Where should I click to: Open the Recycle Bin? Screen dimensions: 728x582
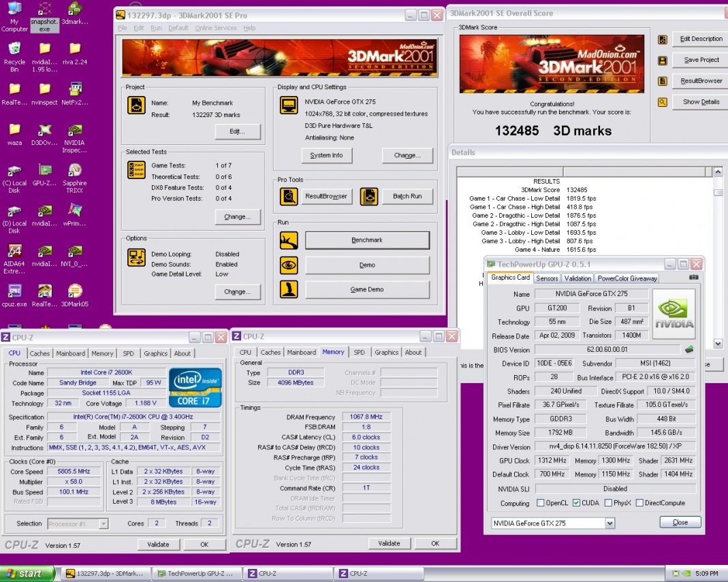click(x=14, y=49)
